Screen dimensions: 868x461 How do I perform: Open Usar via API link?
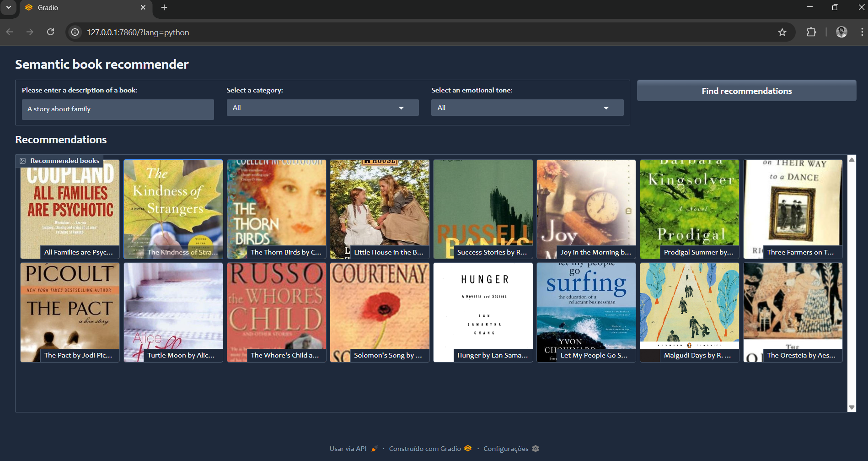(x=354, y=449)
